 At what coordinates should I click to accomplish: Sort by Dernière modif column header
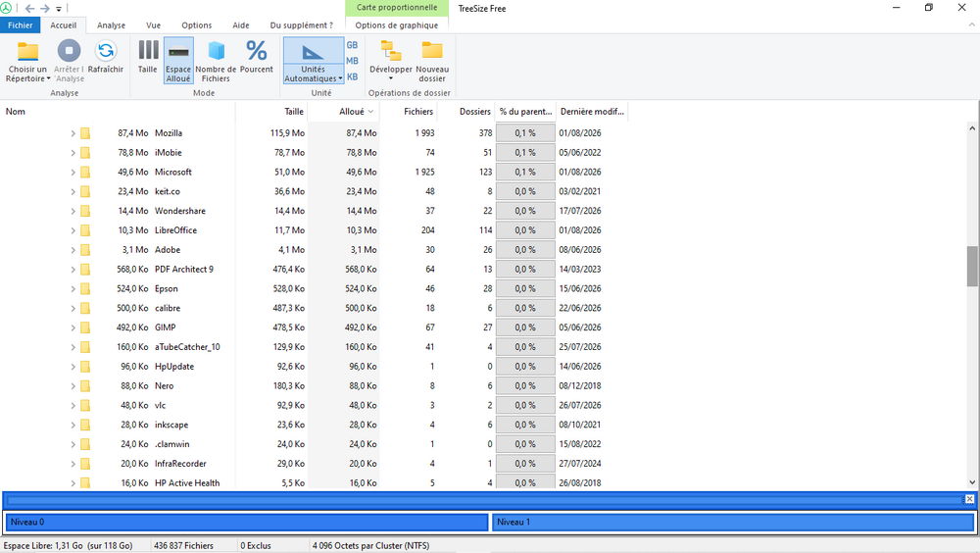pyautogui.click(x=592, y=112)
